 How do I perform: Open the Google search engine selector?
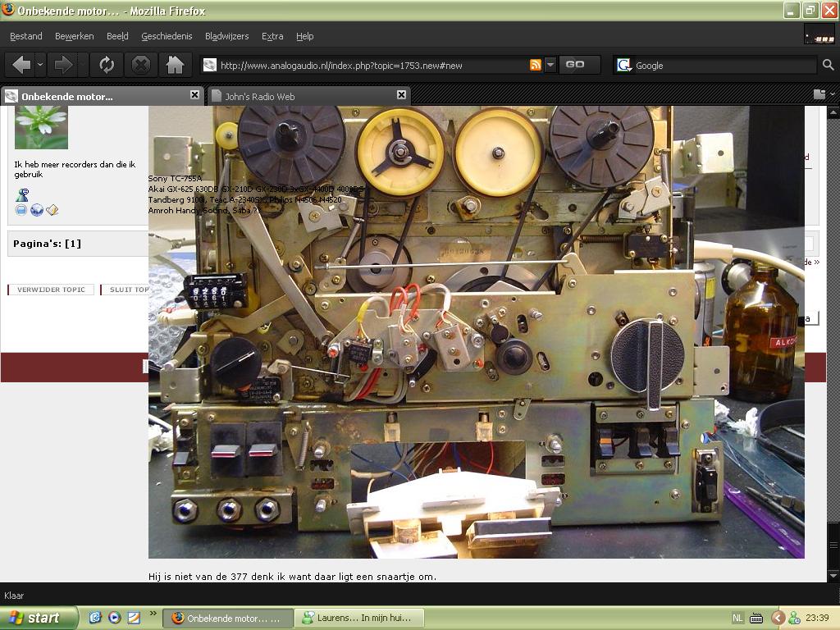click(x=624, y=65)
